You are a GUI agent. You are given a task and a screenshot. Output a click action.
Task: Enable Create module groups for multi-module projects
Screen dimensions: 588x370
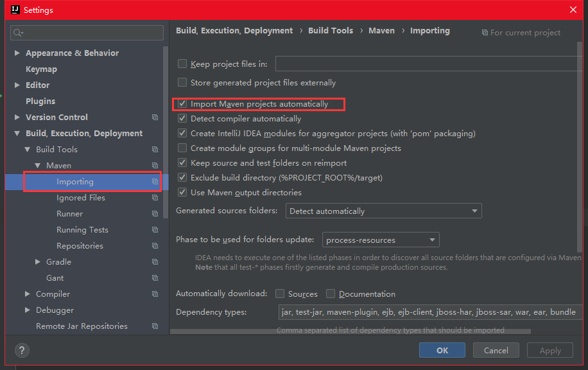pyautogui.click(x=182, y=148)
